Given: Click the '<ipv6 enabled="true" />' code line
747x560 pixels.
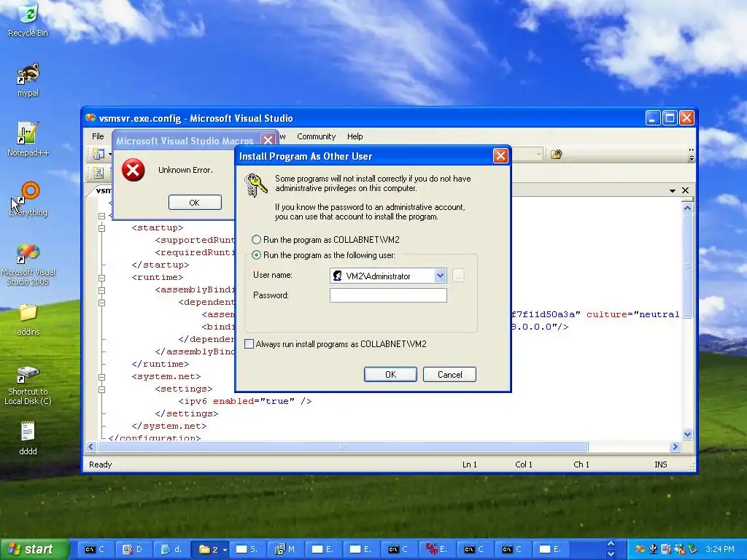Looking at the screenshot, I should pos(245,402).
